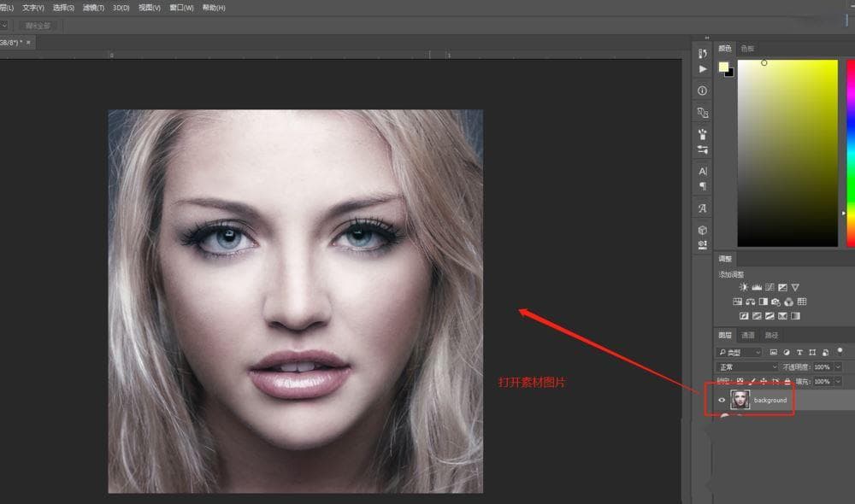Open the Info panel icon

[x=702, y=91]
